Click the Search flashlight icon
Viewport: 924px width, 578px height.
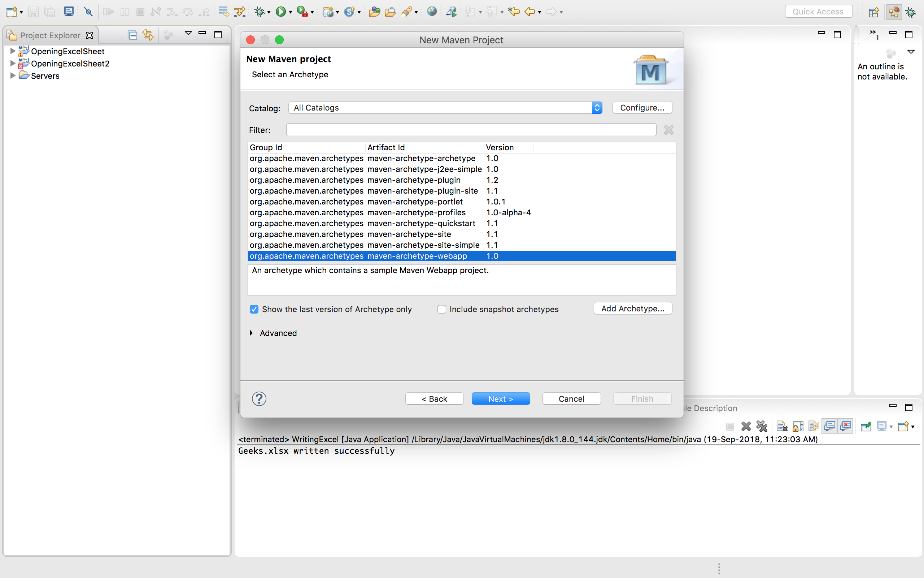(x=406, y=12)
